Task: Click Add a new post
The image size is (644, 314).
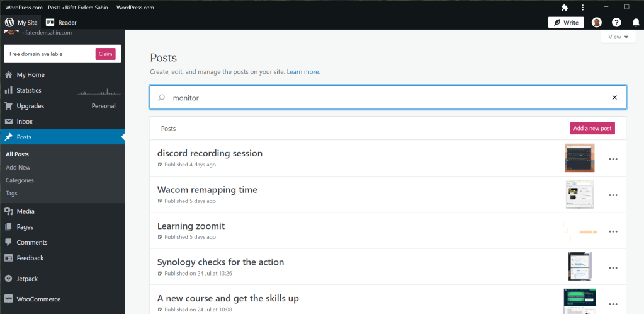Action: click(x=592, y=129)
